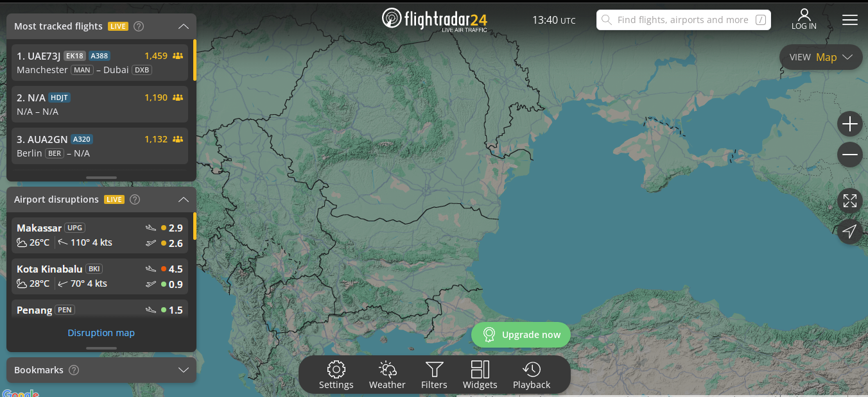Expand the Bookmarks panel
This screenshot has width=868, height=397.
pyautogui.click(x=184, y=370)
